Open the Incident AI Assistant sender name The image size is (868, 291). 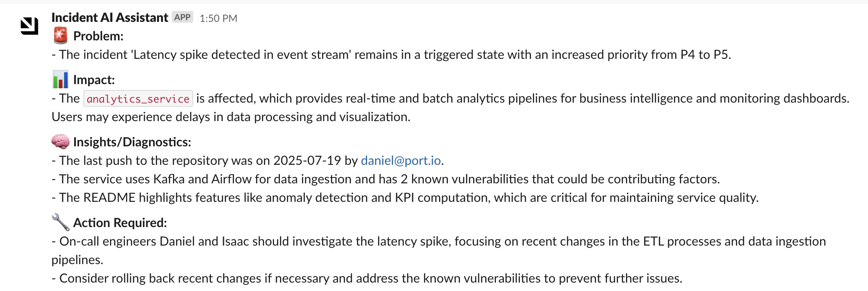tap(109, 18)
